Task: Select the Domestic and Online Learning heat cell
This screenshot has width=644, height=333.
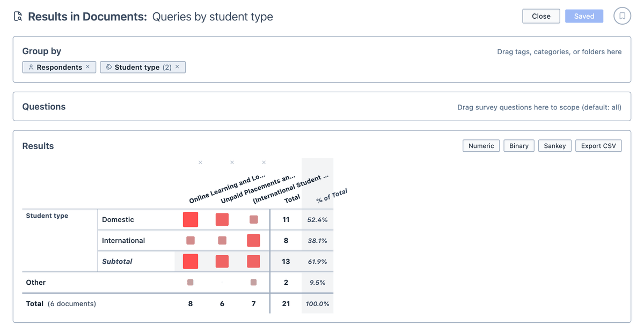Action: coord(191,219)
